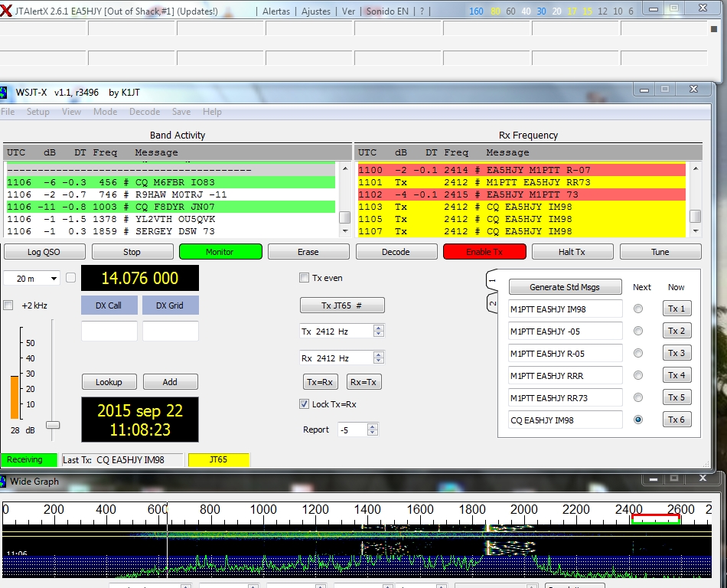Click the Lookup button
Image resolution: width=727 pixels, height=588 pixels.
tap(109, 382)
